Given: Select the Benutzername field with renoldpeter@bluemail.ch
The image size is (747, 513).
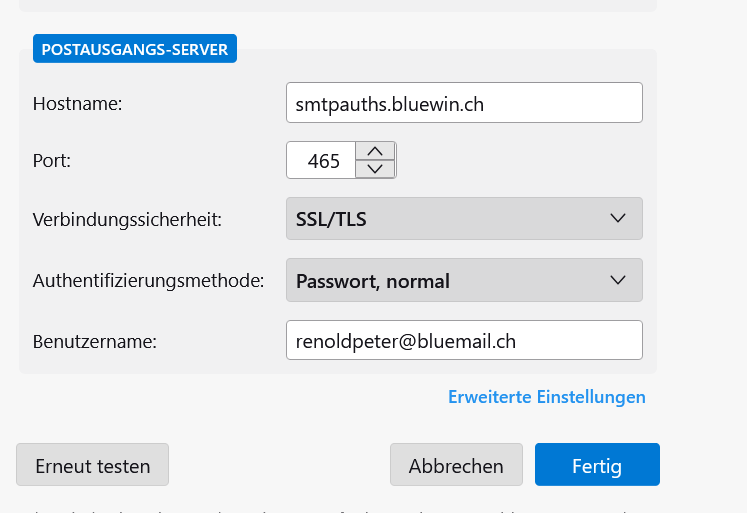Looking at the screenshot, I should point(463,340).
